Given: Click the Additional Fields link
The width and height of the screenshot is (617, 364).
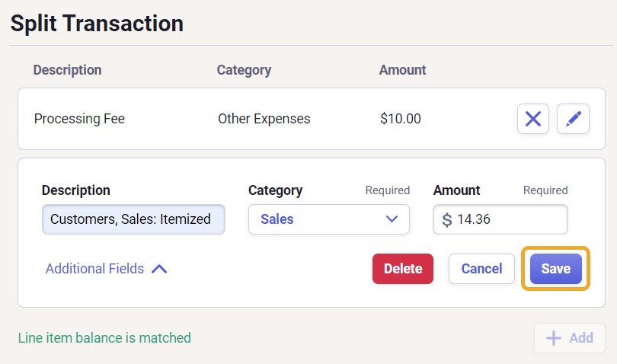Looking at the screenshot, I should point(94,269).
